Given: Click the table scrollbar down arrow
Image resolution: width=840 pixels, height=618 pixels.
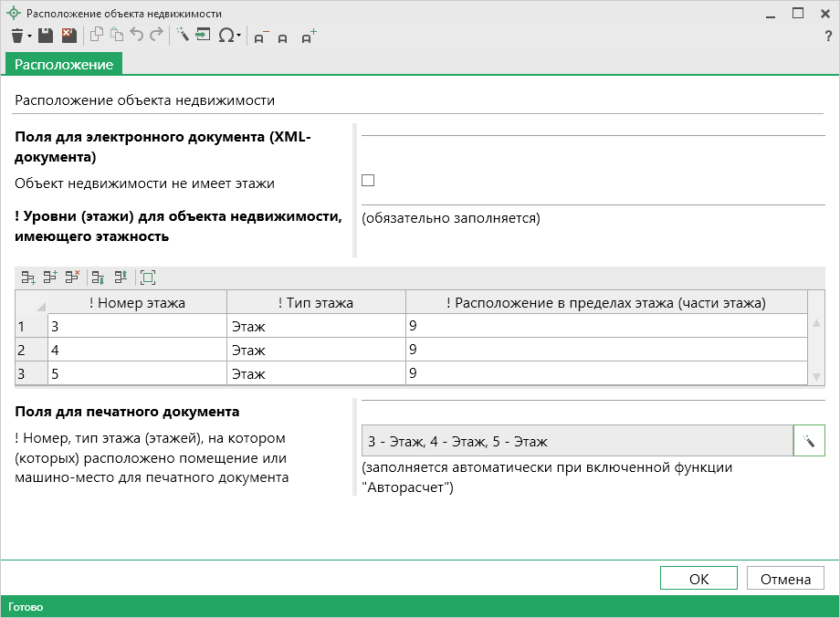Looking at the screenshot, I should coord(816,376).
